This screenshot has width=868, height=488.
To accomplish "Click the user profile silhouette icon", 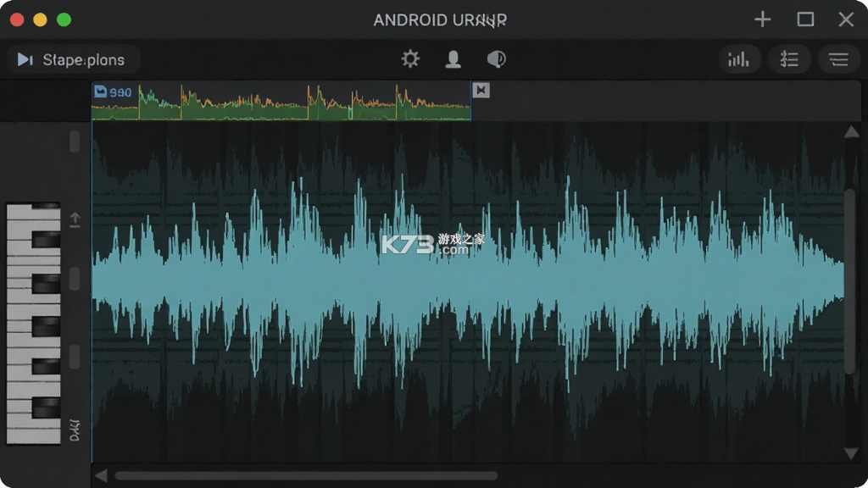I will click(453, 59).
